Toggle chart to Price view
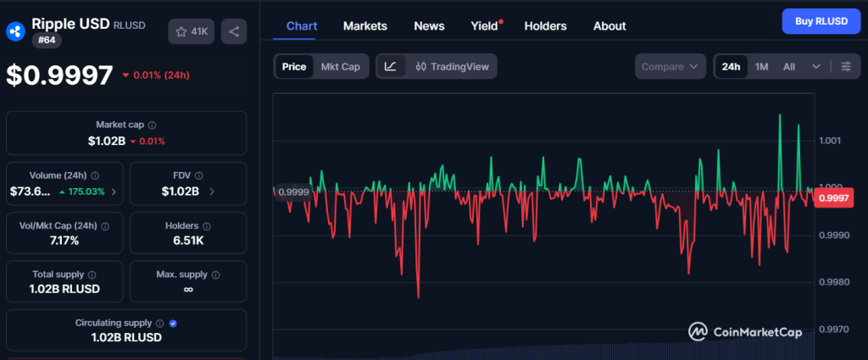The height and width of the screenshot is (360, 868). [294, 66]
